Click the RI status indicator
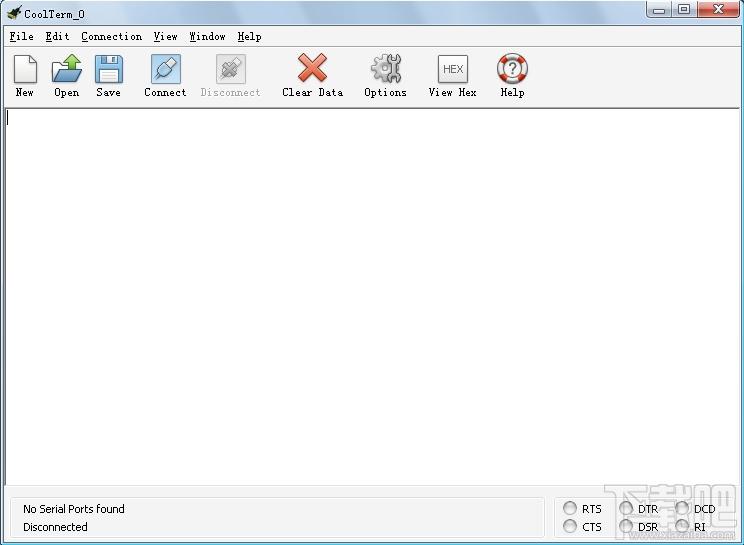Viewport: 744px width, 545px height. click(682, 526)
